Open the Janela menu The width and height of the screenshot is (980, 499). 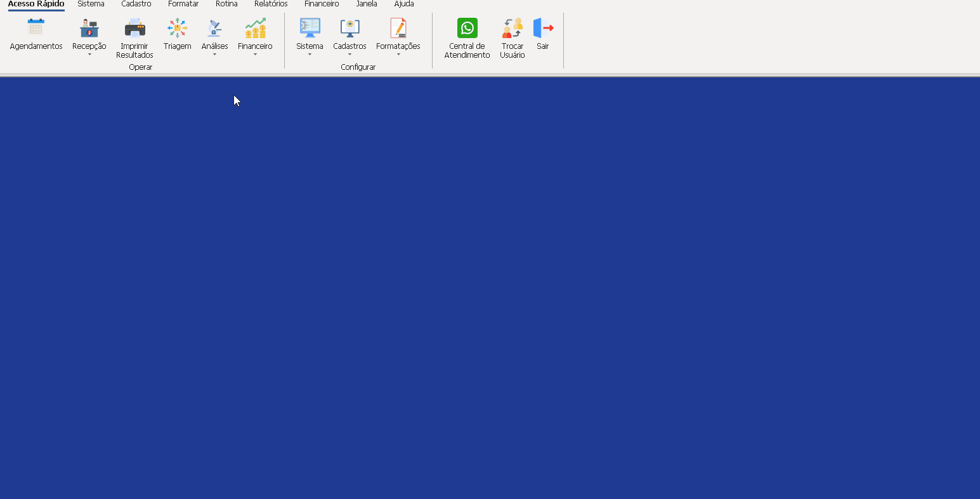click(x=367, y=4)
